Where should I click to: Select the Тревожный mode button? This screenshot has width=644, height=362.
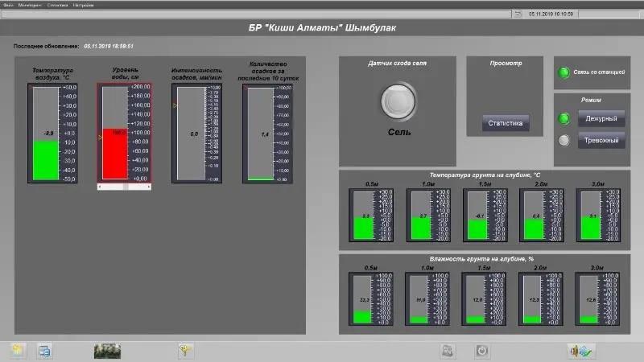coord(601,141)
